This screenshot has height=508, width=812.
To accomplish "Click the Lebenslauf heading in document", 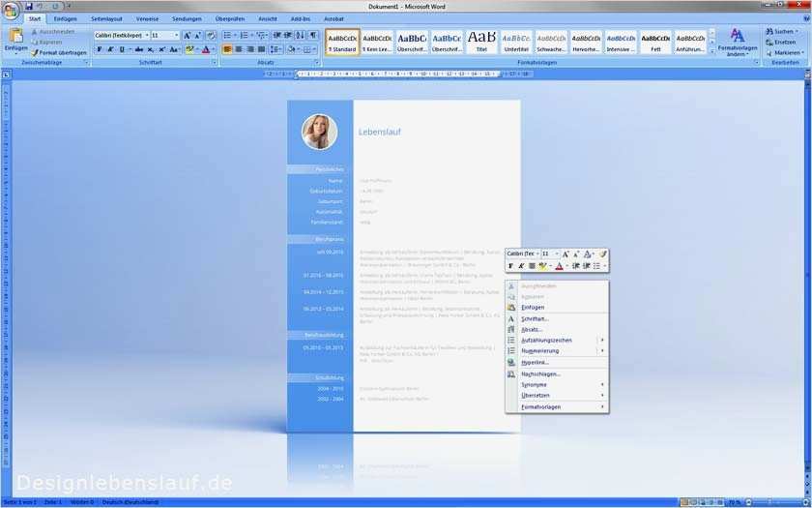I will pyautogui.click(x=380, y=133).
